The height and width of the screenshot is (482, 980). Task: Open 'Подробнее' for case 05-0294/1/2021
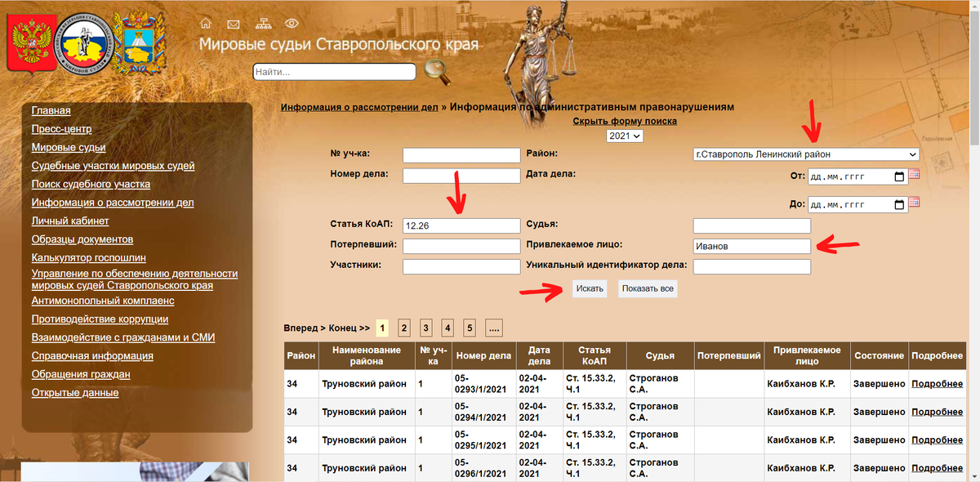(x=937, y=412)
